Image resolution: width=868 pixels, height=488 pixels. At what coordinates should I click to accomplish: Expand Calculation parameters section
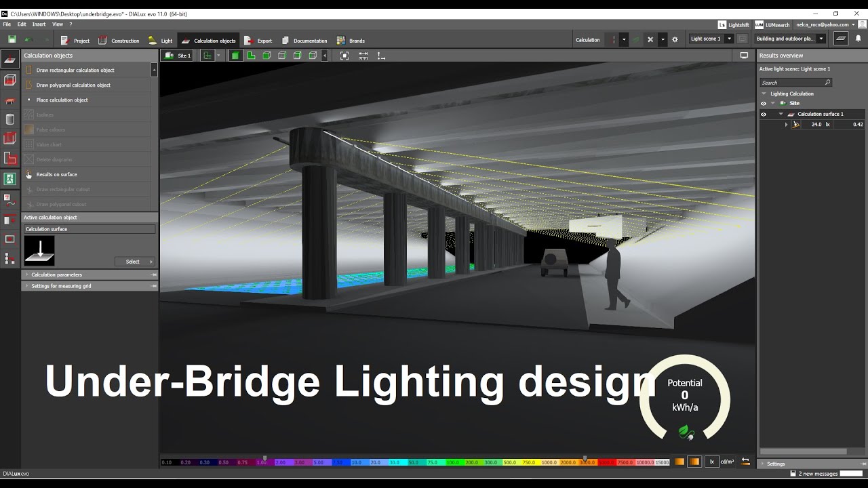coord(90,274)
